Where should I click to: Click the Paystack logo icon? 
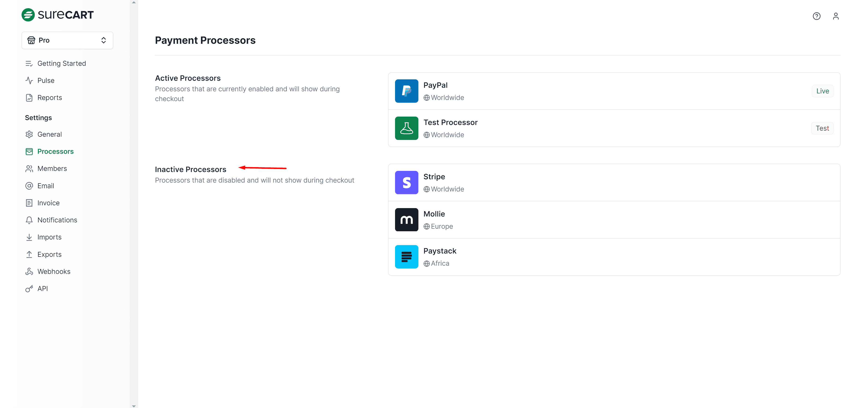click(x=406, y=257)
